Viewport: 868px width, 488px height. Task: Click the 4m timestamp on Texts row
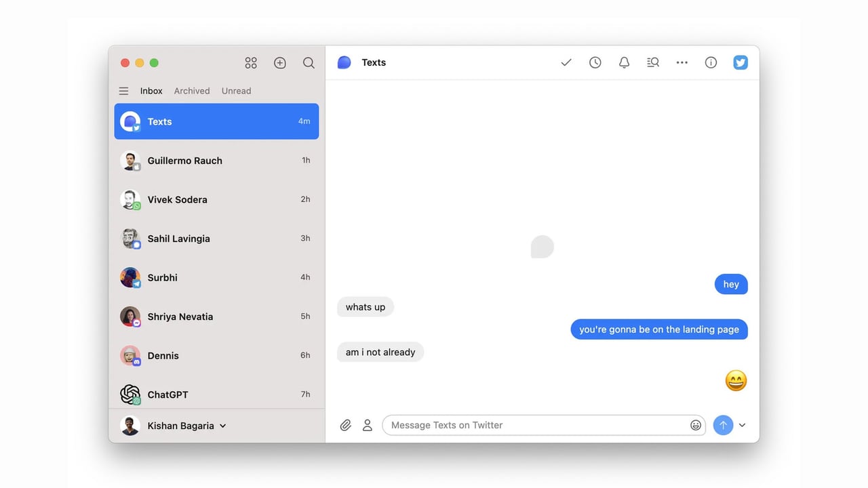tap(304, 121)
